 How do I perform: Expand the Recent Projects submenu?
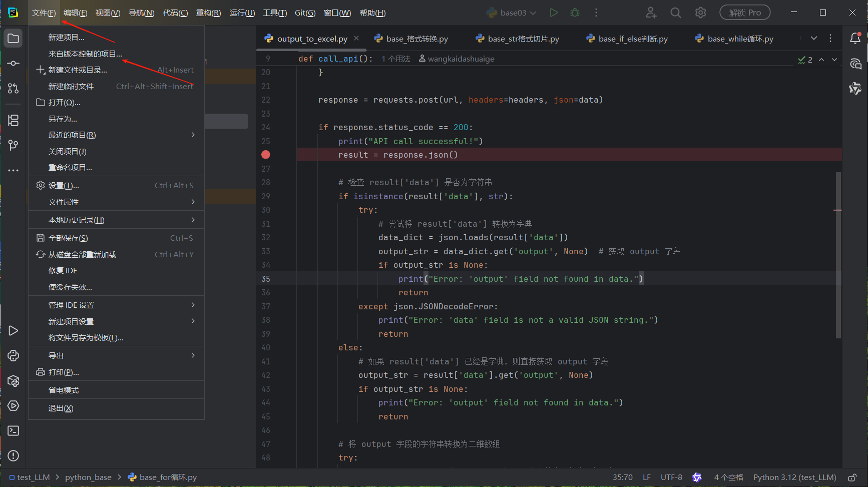click(x=116, y=135)
